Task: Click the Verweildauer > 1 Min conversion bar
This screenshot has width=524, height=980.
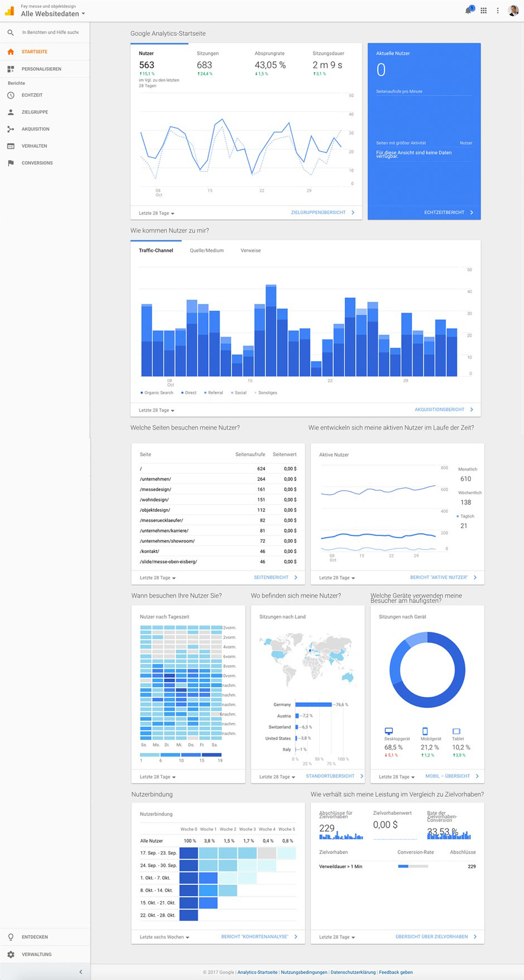Action: 413,866
